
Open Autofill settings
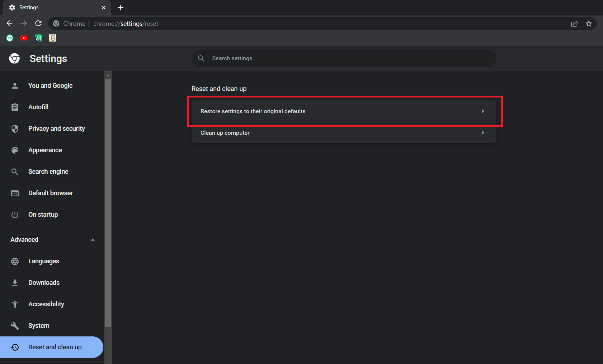pos(52,107)
